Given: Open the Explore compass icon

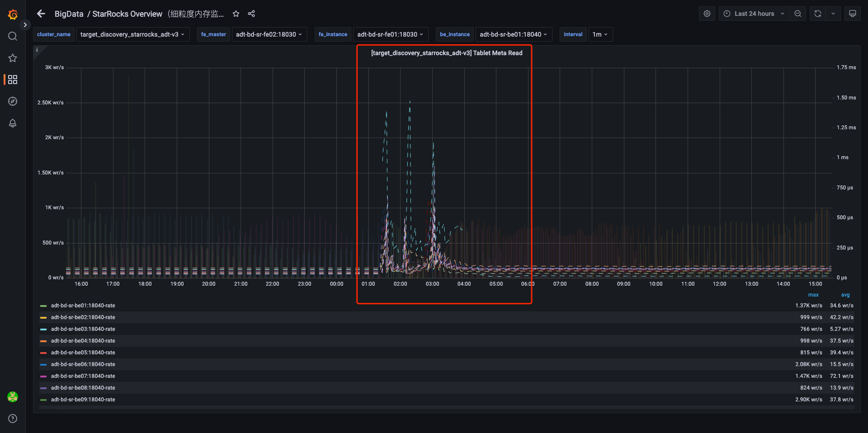Looking at the screenshot, I should 13,101.
